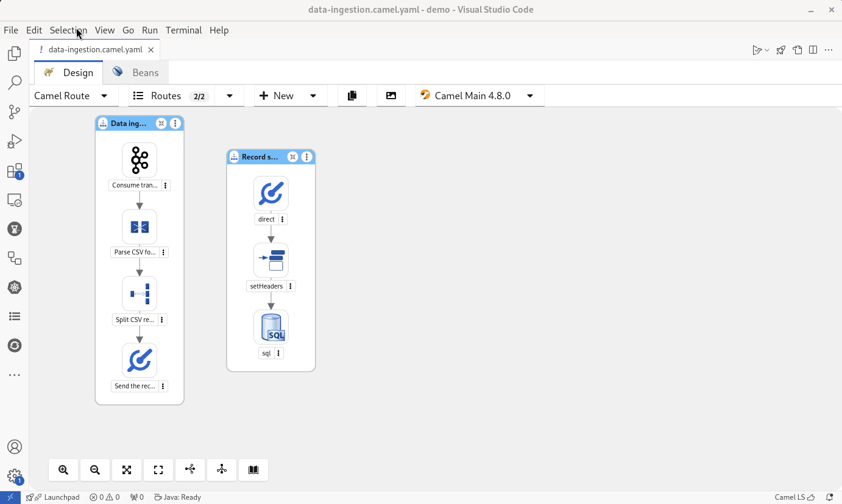This screenshot has height=504, width=842.
Task: Open the Terminal menu
Action: pyautogui.click(x=183, y=30)
